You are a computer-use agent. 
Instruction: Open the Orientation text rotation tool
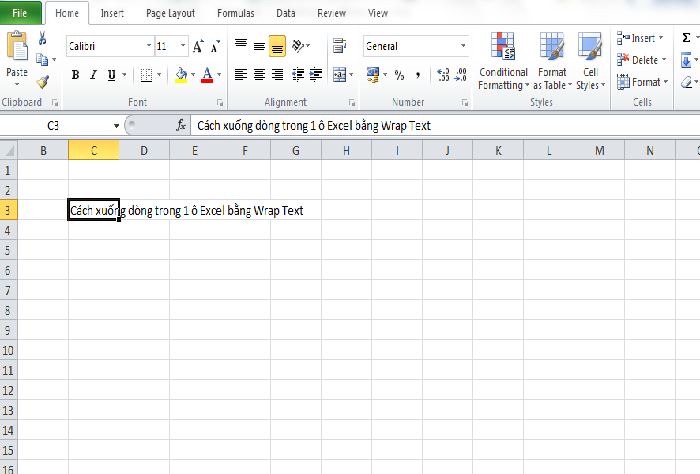click(x=298, y=46)
